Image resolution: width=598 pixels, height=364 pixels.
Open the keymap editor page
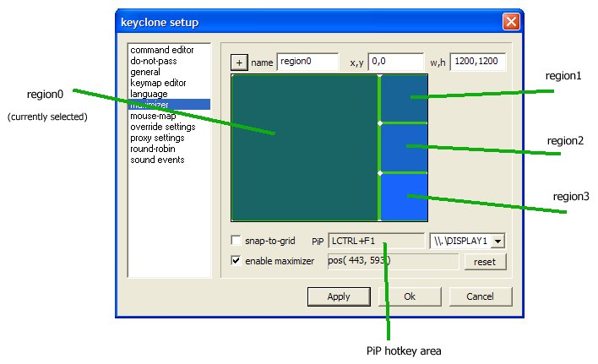(158, 83)
